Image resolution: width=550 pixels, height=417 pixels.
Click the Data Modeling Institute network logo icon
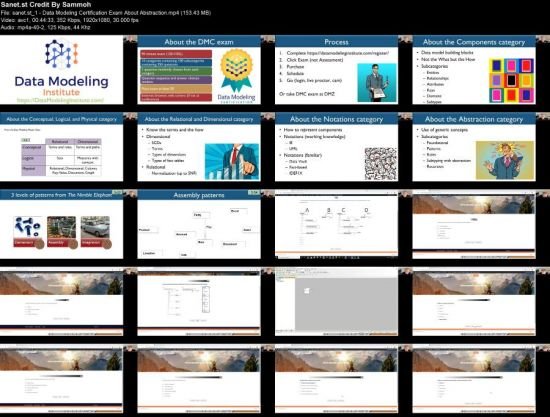(x=61, y=54)
